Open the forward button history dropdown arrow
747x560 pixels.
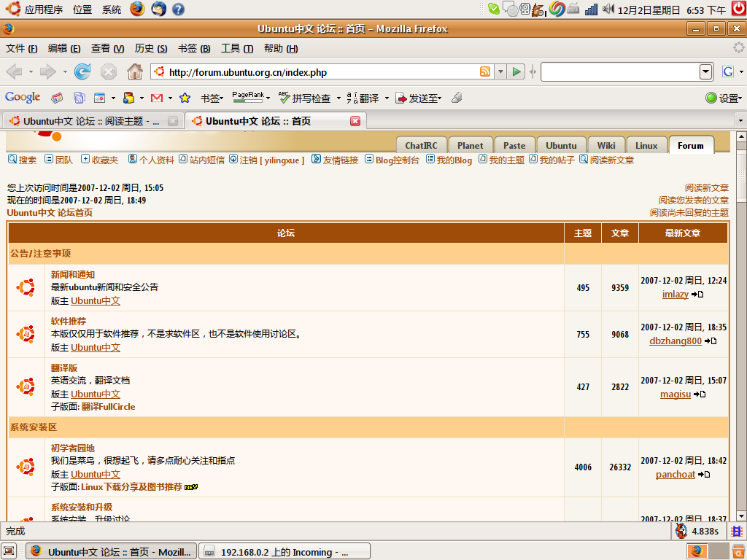[x=65, y=72]
